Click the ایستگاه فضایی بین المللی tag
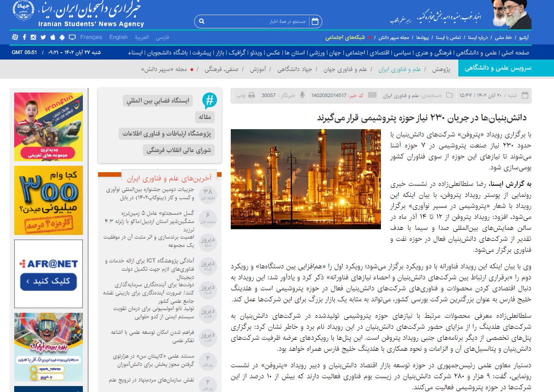This screenshot has width=554, height=392. 158,101
